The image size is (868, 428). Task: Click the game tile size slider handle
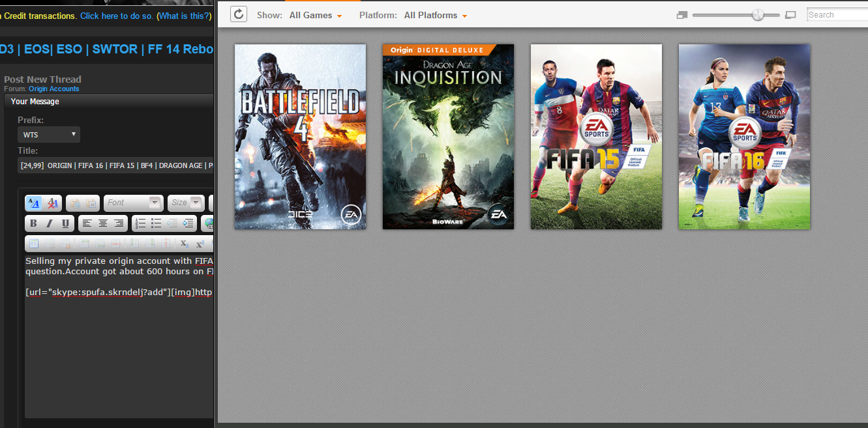pos(758,14)
